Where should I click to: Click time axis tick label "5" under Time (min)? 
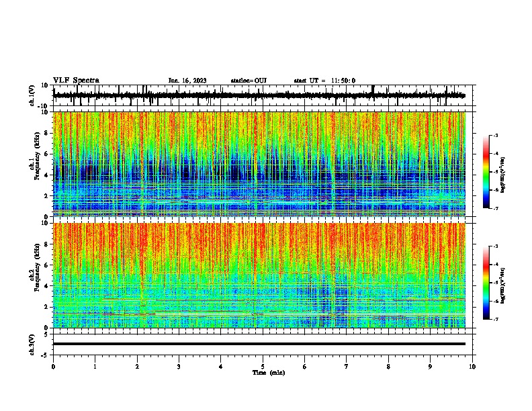263,367
